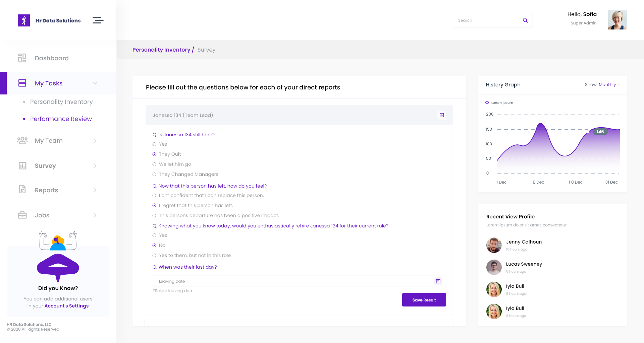
Task: Choose 'Yes to them, but not in this role'
Action: [154, 255]
